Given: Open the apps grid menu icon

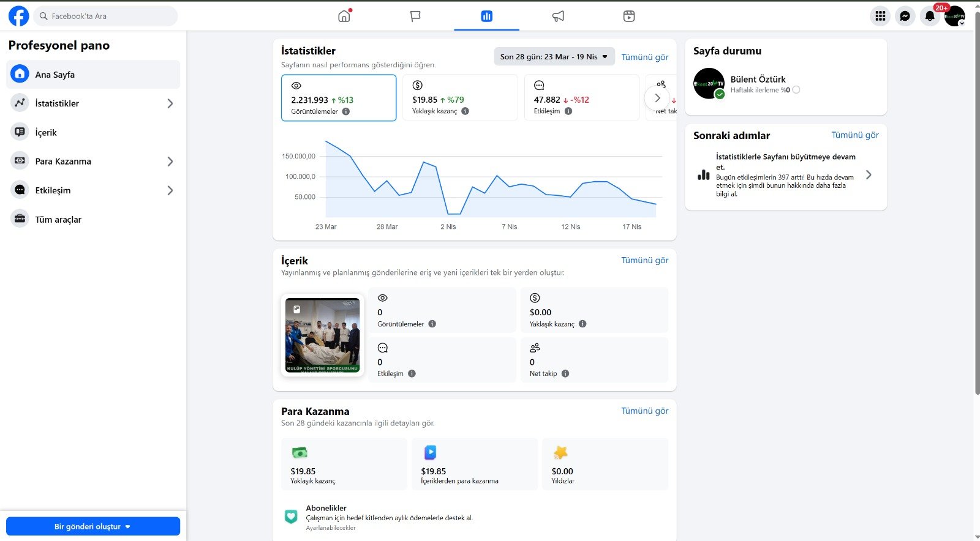Looking at the screenshot, I should [880, 16].
